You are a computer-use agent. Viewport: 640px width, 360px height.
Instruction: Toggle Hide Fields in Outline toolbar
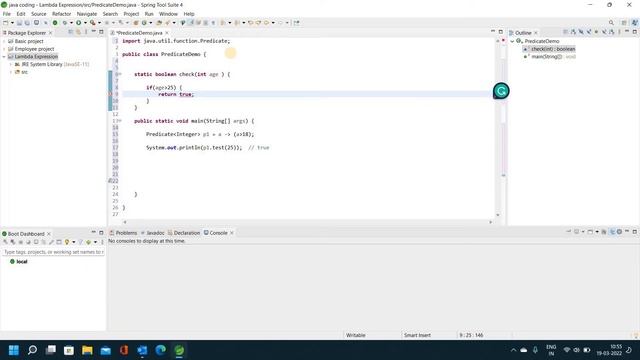coord(581,32)
